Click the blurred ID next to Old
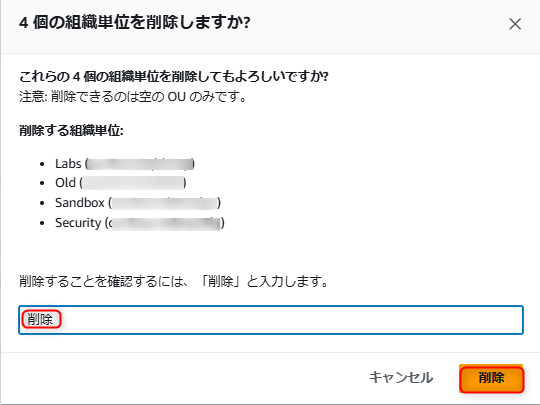Image resolution: width=540 pixels, height=405 pixels. coord(133,183)
